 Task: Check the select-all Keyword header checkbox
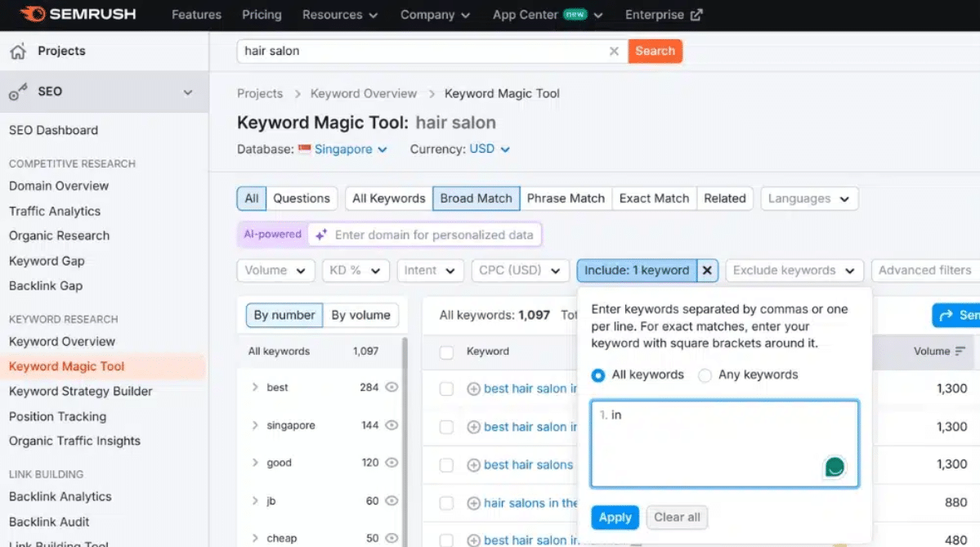(446, 352)
